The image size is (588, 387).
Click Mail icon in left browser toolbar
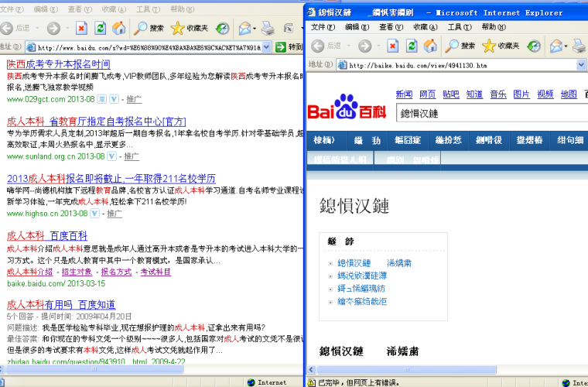244,28
